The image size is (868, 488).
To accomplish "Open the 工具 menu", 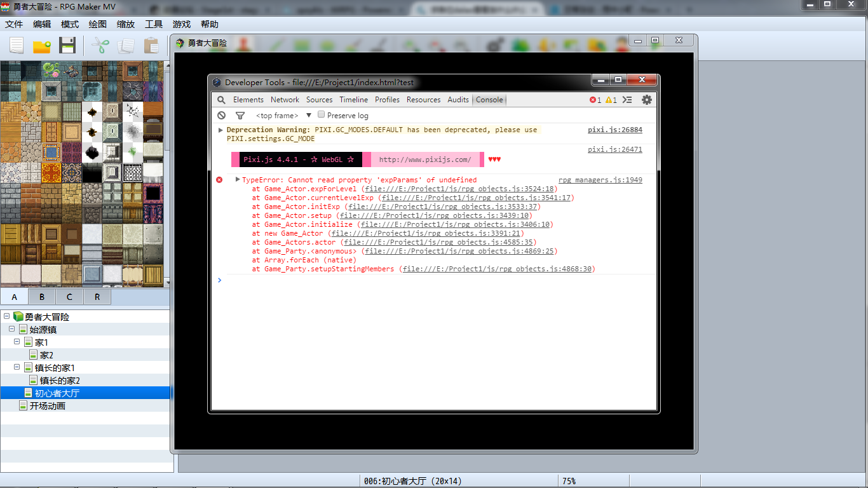I will coord(154,24).
